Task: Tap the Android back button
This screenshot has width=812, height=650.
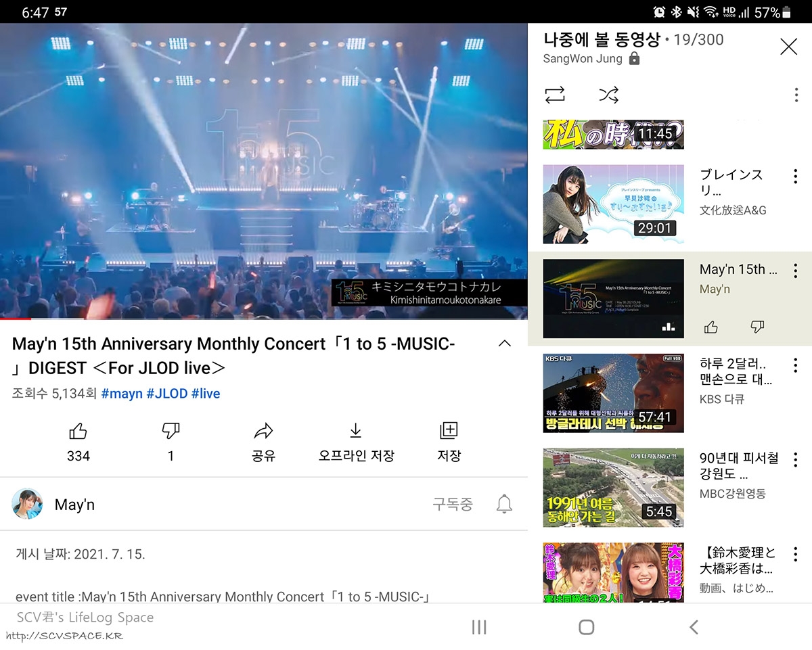Action: coord(694,627)
